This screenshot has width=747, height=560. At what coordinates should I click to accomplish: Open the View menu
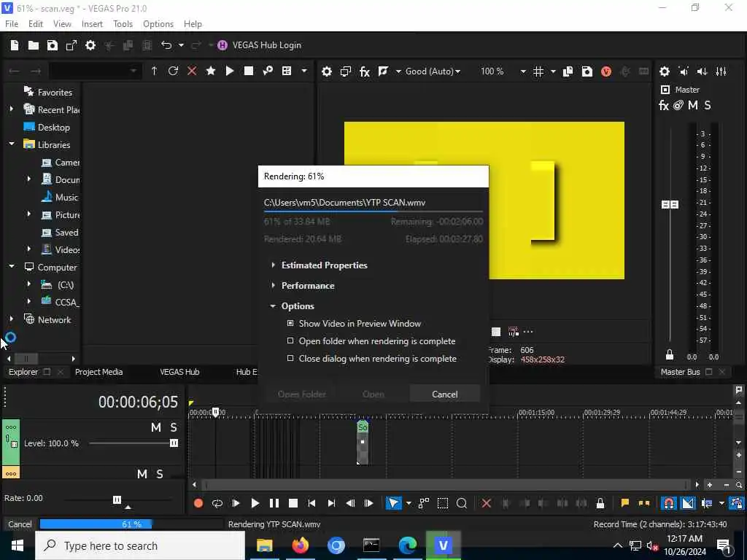point(62,24)
